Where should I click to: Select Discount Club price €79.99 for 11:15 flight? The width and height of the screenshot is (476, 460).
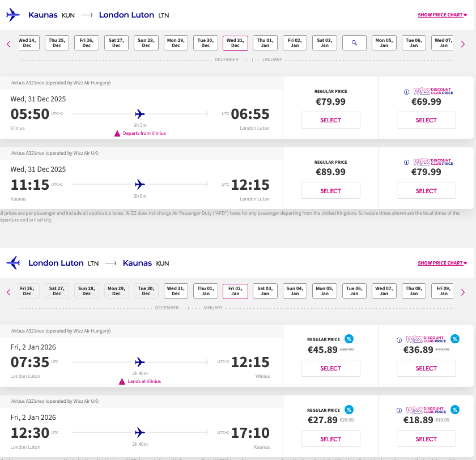pos(426,191)
